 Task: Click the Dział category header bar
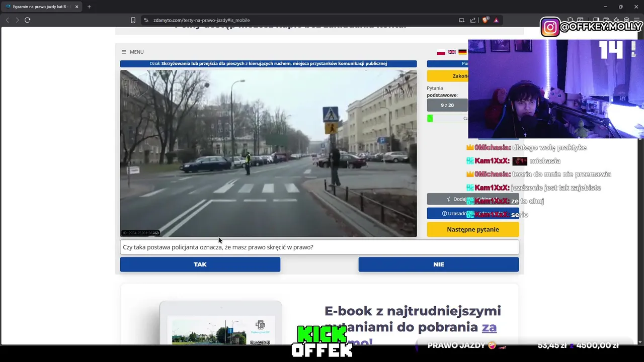[x=268, y=64]
